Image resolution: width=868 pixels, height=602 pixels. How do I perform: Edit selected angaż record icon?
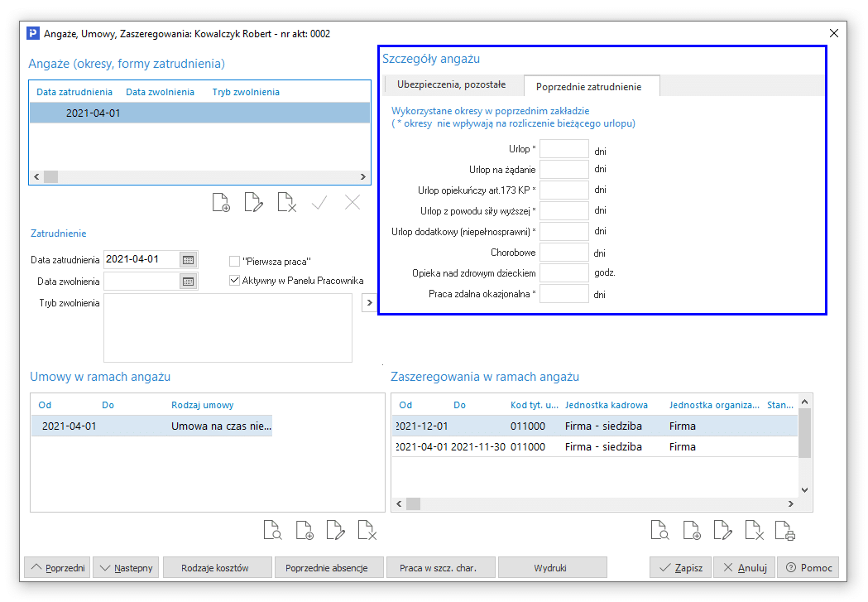(253, 203)
